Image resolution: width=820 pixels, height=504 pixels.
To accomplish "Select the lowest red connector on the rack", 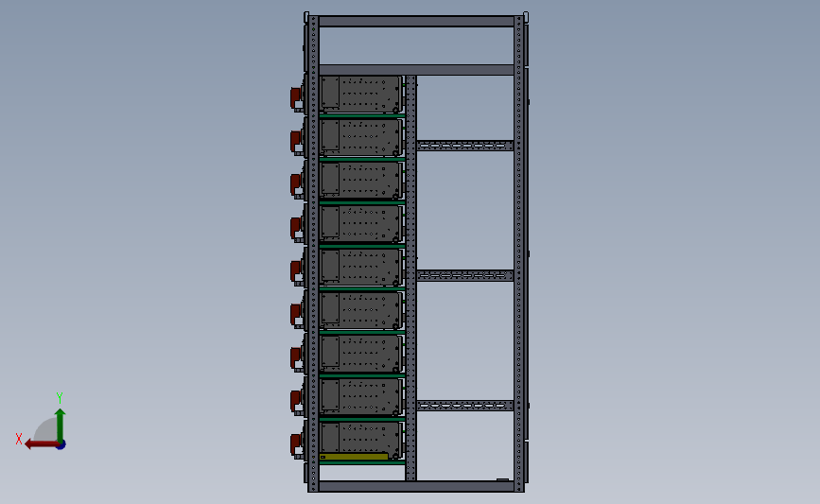I will coord(296,444).
